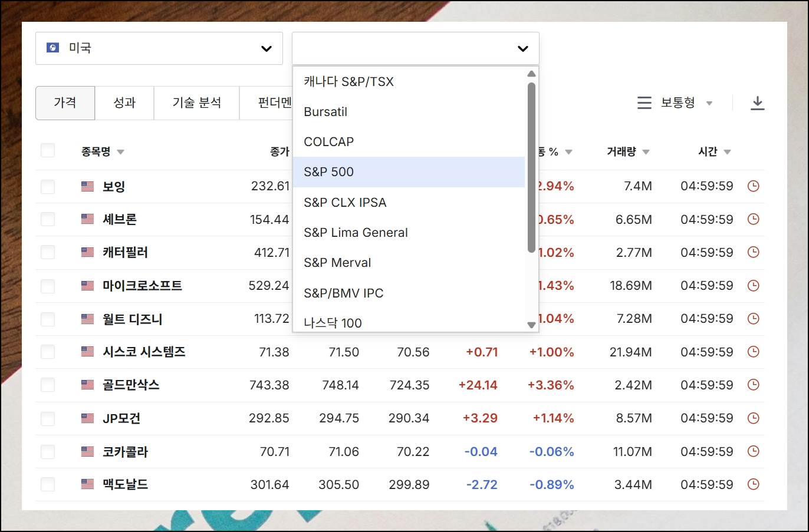Sort by the 시간 column header
809x532 pixels.
pos(714,151)
